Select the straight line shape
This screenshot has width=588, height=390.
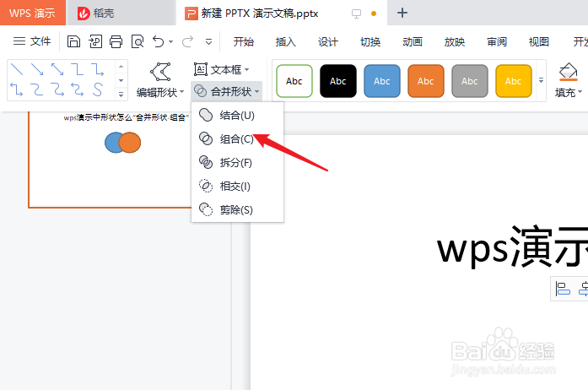coord(17,69)
